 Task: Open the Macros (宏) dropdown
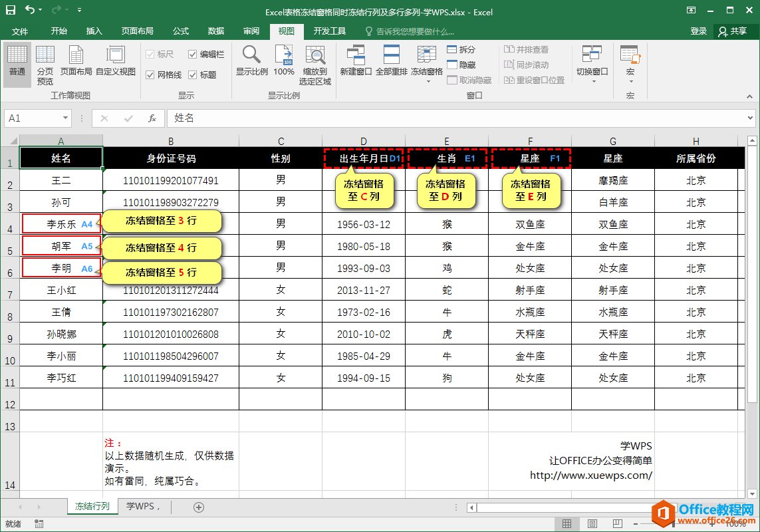point(630,65)
